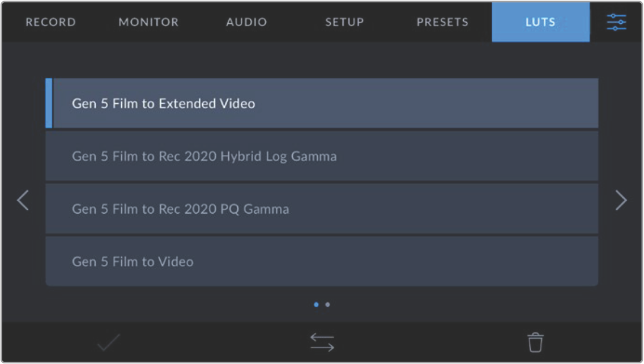The height and width of the screenshot is (364, 644).
Task: Choose Gen 5 Film to Rec 2020 Hybrid Log Gamma
Action: tap(322, 156)
